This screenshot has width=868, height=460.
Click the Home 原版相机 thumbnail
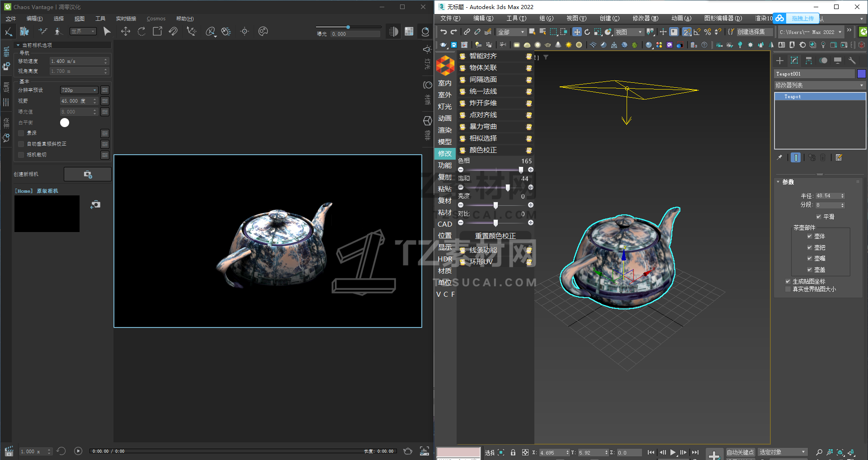point(47,213)
